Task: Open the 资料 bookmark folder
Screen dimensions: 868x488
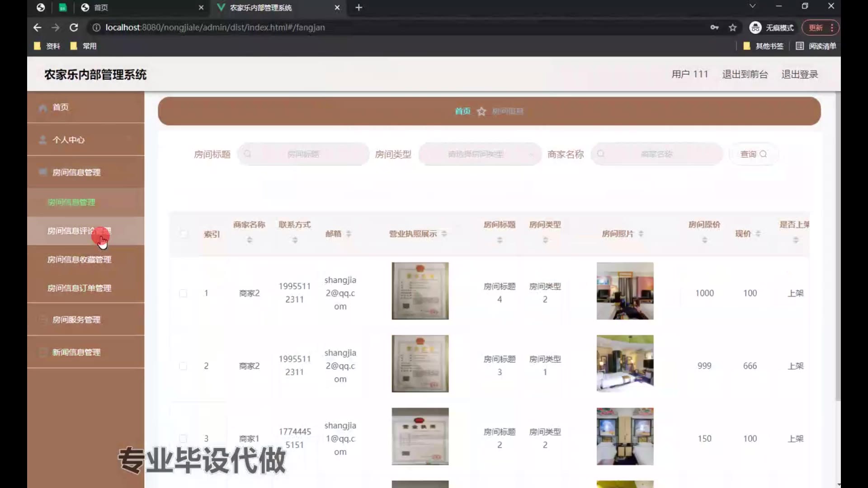Action: click(x=47, y=46)
